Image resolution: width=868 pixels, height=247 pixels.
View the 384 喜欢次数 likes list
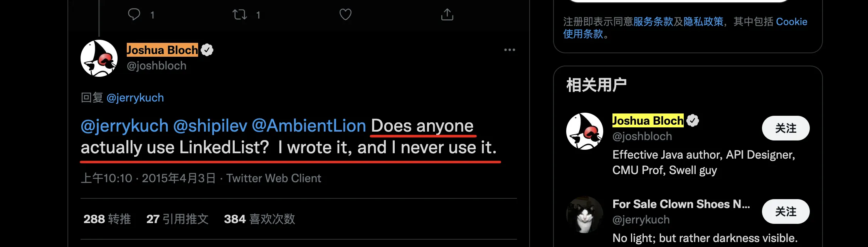point(259,219)
